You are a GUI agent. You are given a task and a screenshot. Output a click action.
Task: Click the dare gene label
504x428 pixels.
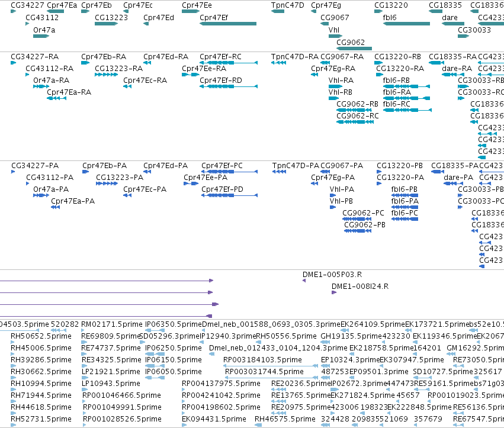[450, 18]
